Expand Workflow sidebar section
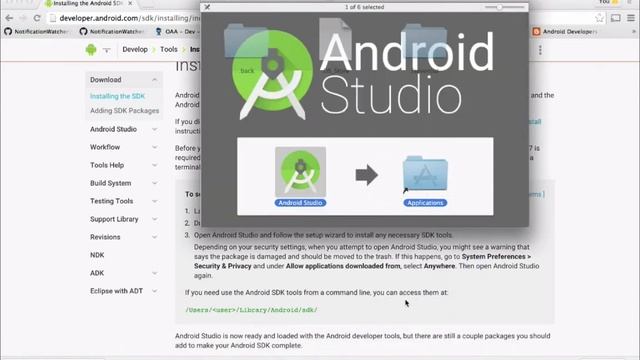Image resolution: width=640 pixels, height=360 pixels. pos(155,147)
